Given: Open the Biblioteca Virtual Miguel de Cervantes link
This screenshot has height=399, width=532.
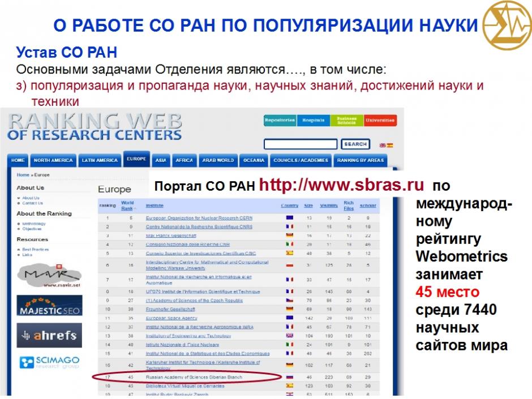Looking at the screenshot, I should pos(185,386).
